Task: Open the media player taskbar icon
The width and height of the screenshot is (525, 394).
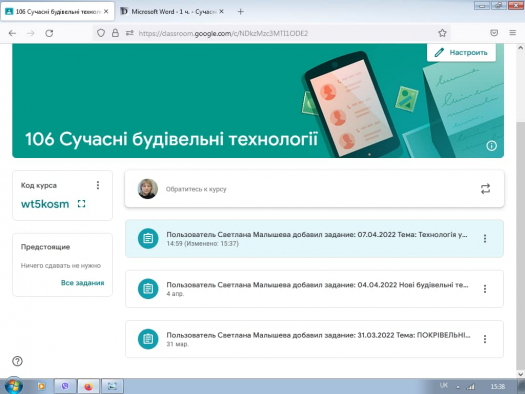Action: click(41, 386)
